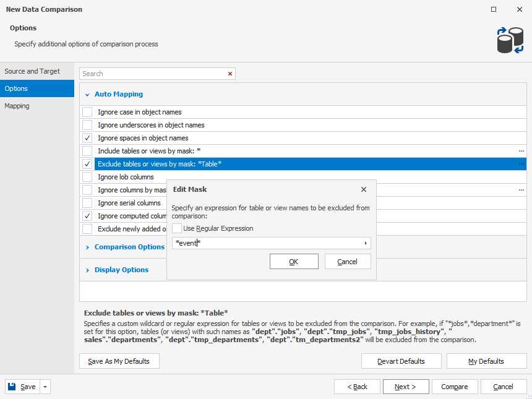Cancel the Edit Mask dialog
The height and width of the screenshot is (399, 532).
click(x=348, y=262)
